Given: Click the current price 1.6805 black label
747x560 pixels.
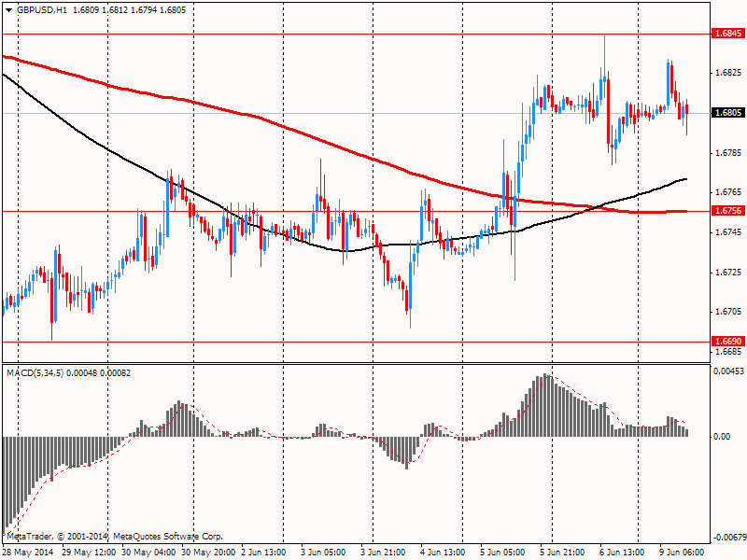Looking at the screenshot, I should [728, 113].
